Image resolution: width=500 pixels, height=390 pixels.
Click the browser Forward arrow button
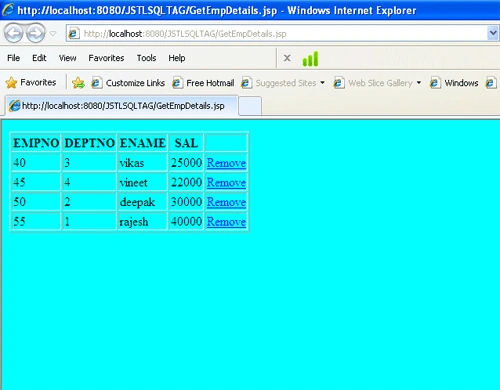[x=36, y=33]
